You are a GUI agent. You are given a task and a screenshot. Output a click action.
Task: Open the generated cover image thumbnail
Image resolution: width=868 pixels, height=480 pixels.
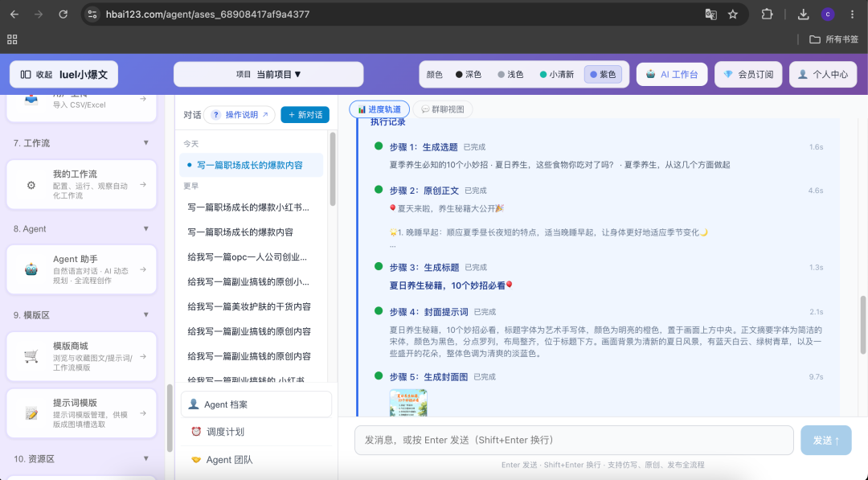[408, 403]
